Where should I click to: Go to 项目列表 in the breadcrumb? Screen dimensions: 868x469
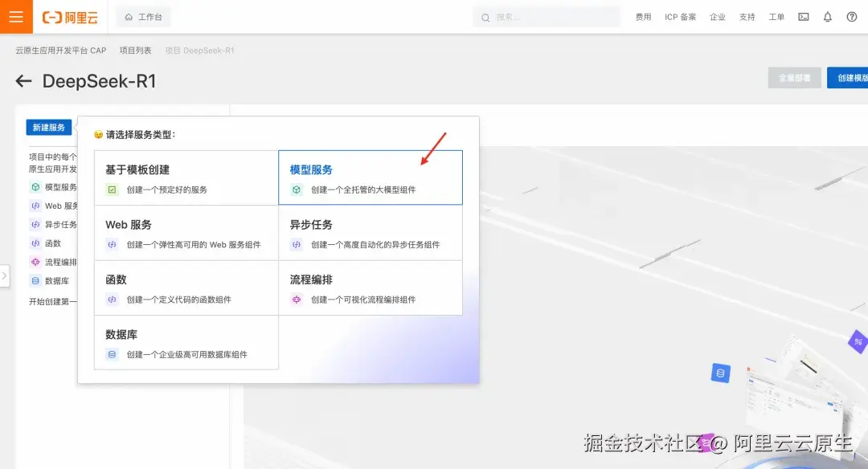(134, 50)
